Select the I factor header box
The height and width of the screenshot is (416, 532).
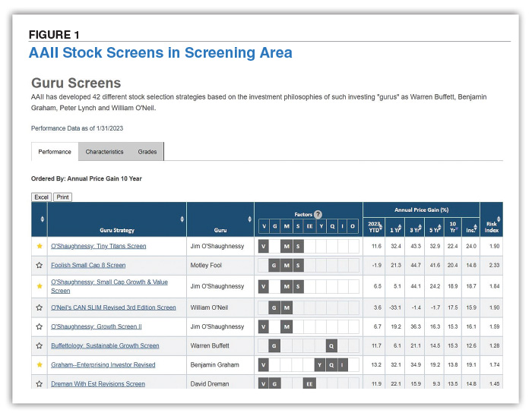pos(343,226)
